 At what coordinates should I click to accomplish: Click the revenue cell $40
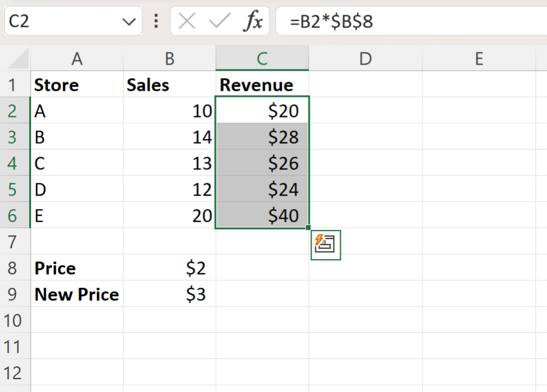click(262, 216)
